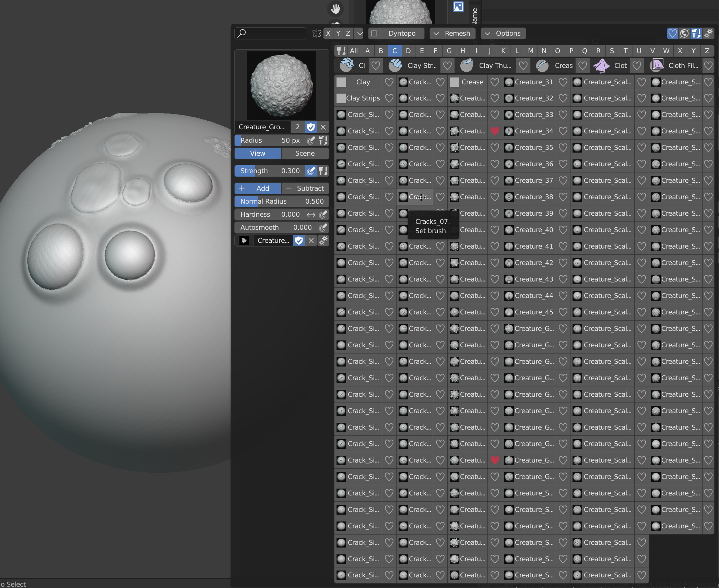Favorite the Clay Strips grid brush heart

389,98
